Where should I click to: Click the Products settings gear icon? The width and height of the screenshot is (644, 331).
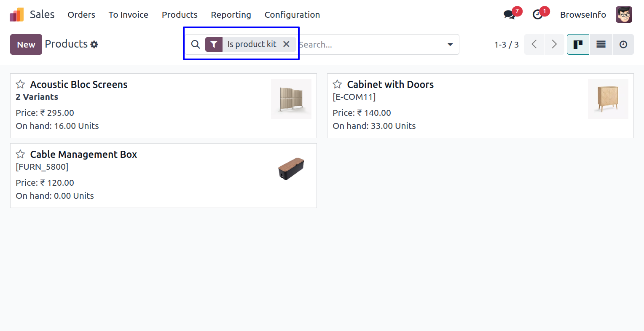94,45
